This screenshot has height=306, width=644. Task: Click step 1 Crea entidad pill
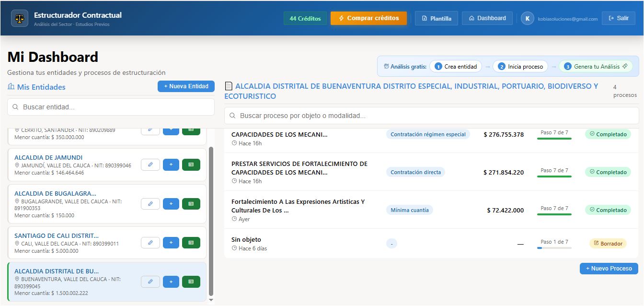[456, 67]
